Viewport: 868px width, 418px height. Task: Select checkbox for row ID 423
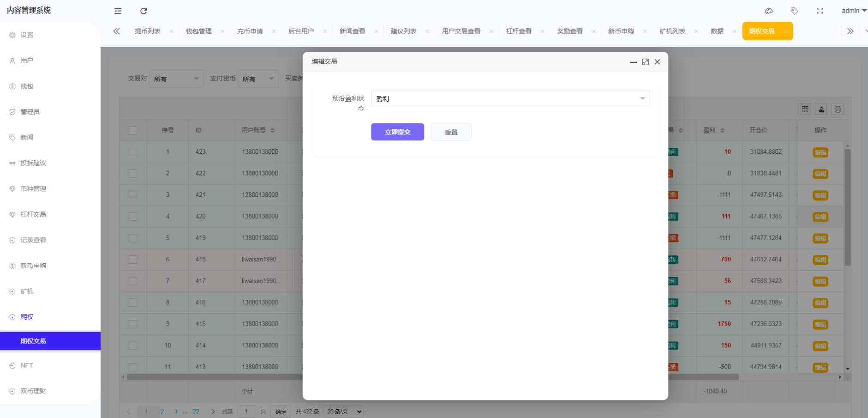click(x=133, y=151)
